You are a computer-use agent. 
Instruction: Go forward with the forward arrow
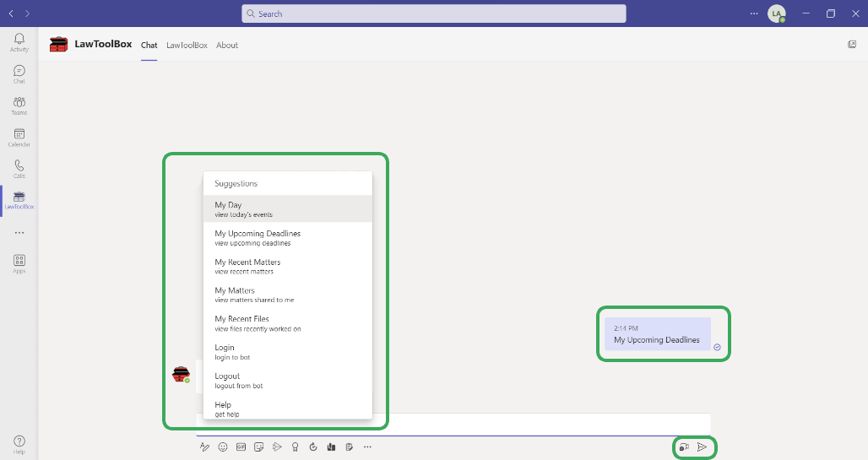click(x=27, y=14)
